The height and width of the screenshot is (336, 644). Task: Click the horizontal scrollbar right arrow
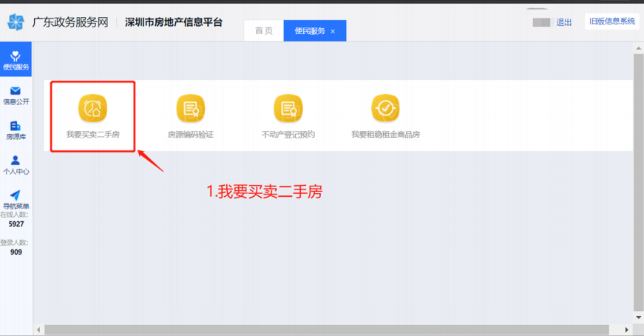coord(626,330)
